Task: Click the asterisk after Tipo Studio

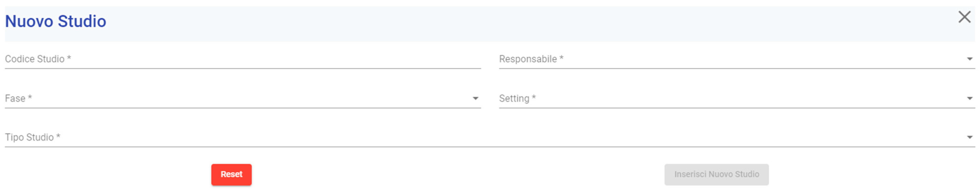Action: point(58,137)
